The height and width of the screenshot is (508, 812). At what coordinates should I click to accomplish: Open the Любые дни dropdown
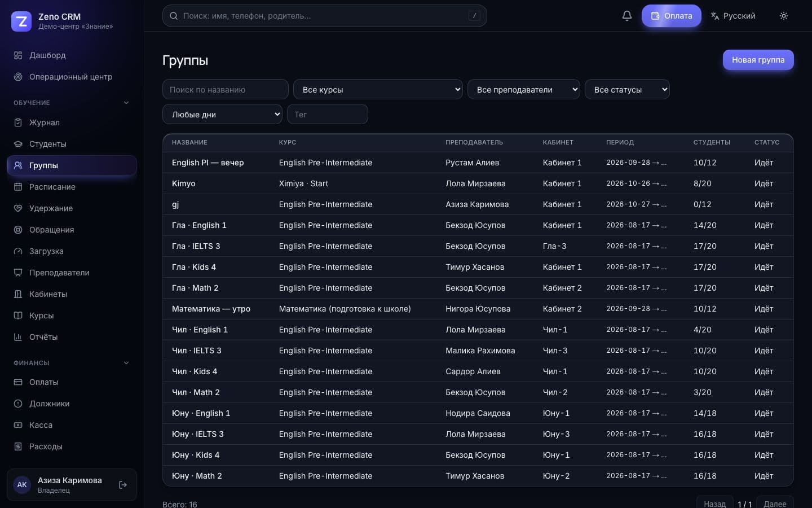coord(222,114)
